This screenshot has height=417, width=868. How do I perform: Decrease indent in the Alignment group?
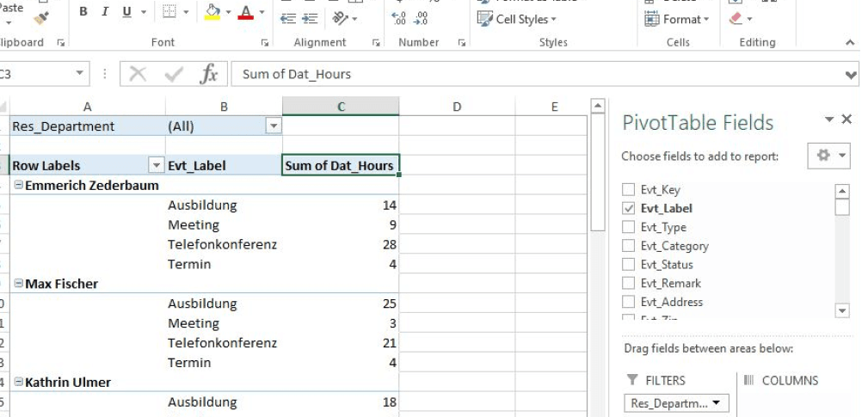(288, 19)
